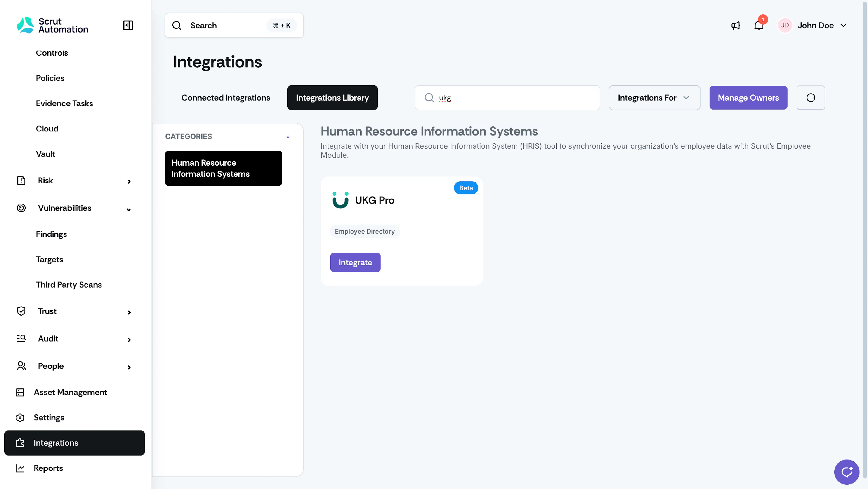Image resolution: width=868 pixels, height=489 pixels.
Task: Click the People users icon
Action: click(x=21, y=366)
